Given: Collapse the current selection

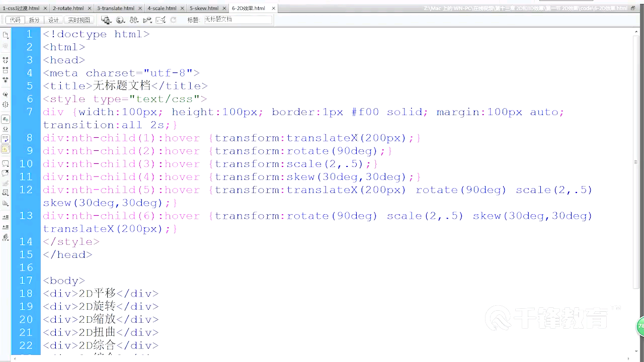Looking at the screenshot, I should click(6, 70).
